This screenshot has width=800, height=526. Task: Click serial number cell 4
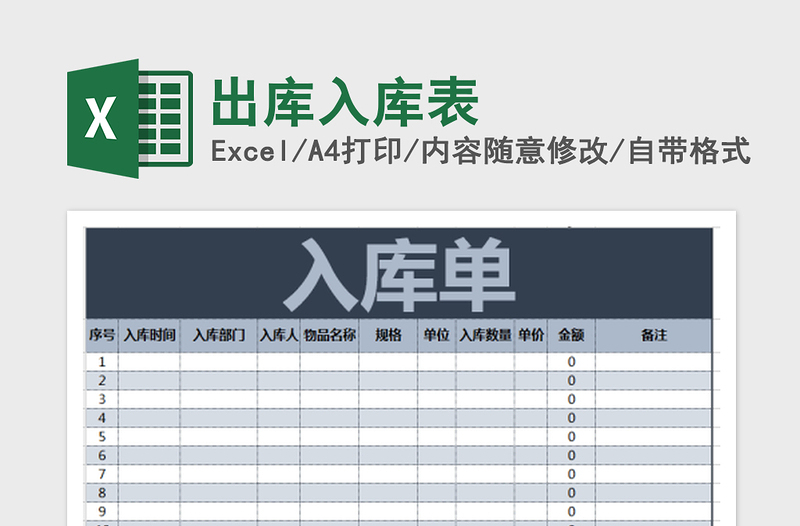[102, 418]
